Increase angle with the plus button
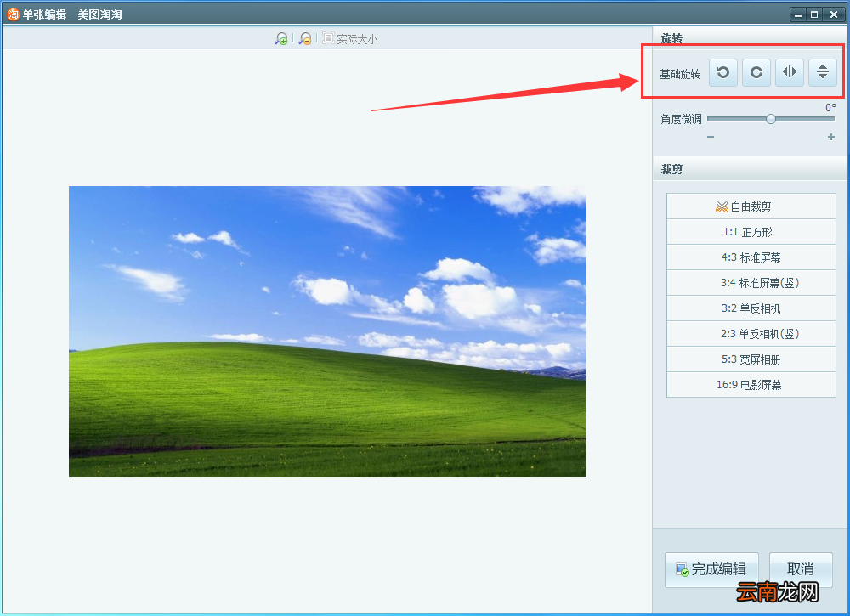Viewport: 850px width, 616px height. (x=831, y=137)
